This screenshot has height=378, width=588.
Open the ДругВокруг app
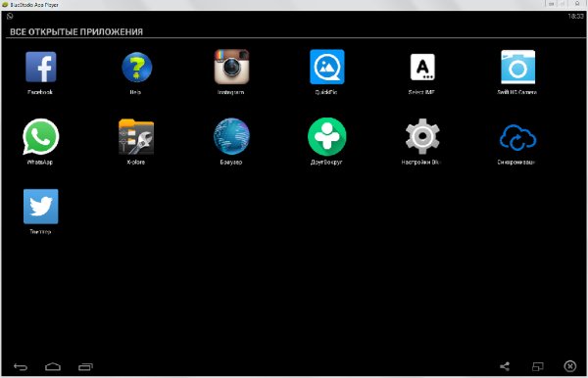click(x=327, y=136)
